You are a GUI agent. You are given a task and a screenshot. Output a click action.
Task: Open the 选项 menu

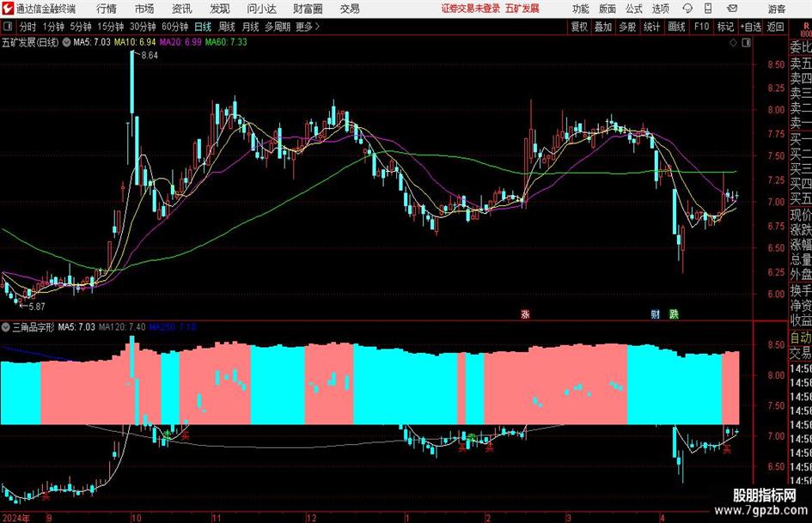pos(660,9)
